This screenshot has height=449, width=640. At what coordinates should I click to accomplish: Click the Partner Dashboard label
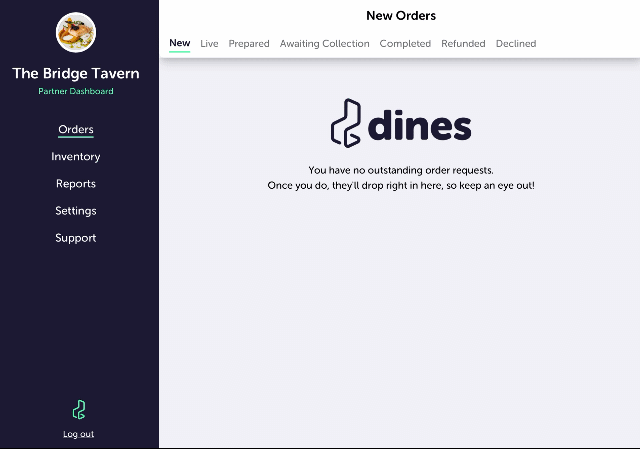click(x=76, y=91)
